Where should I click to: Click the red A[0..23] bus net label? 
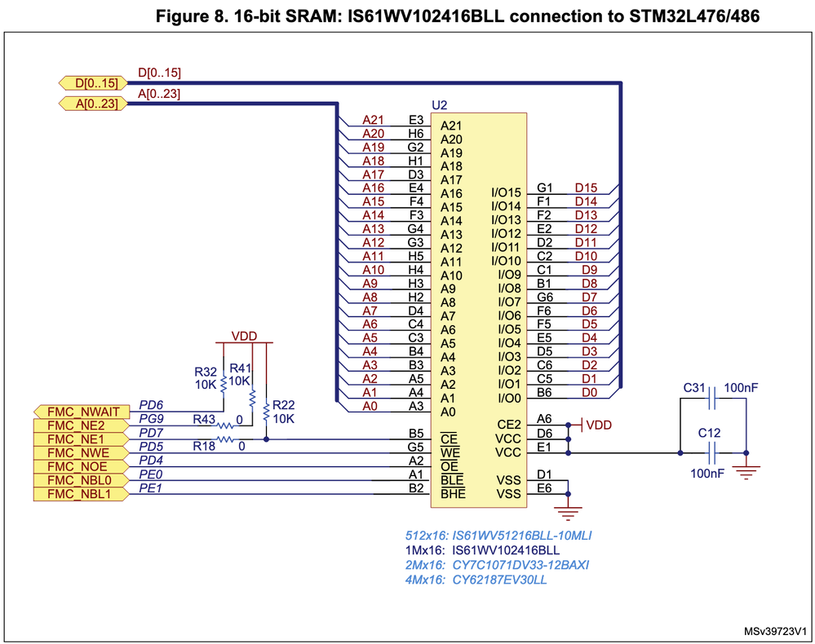[x=159, y=94]
